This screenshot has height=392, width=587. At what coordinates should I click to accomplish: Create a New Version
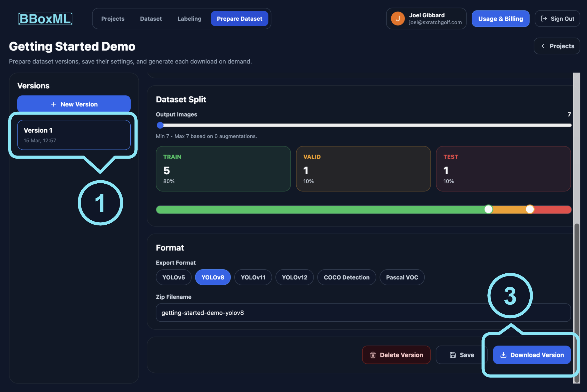74,104
